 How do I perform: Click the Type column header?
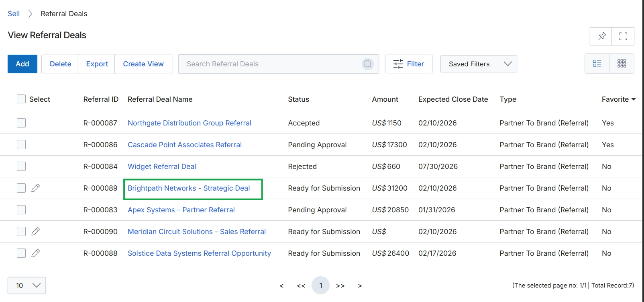click(508, 99)
